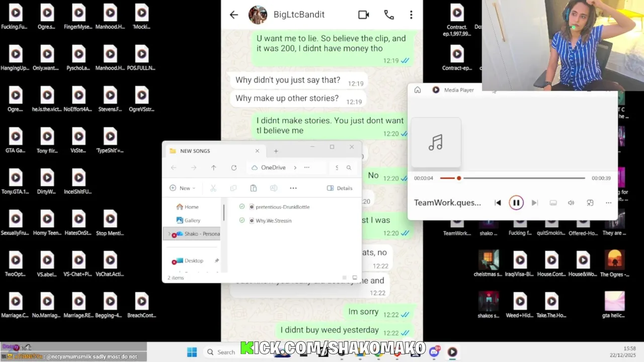The image size is (644, 362).
Task: Select the cheistmas s... desktop image
Action: click(488, 264)
